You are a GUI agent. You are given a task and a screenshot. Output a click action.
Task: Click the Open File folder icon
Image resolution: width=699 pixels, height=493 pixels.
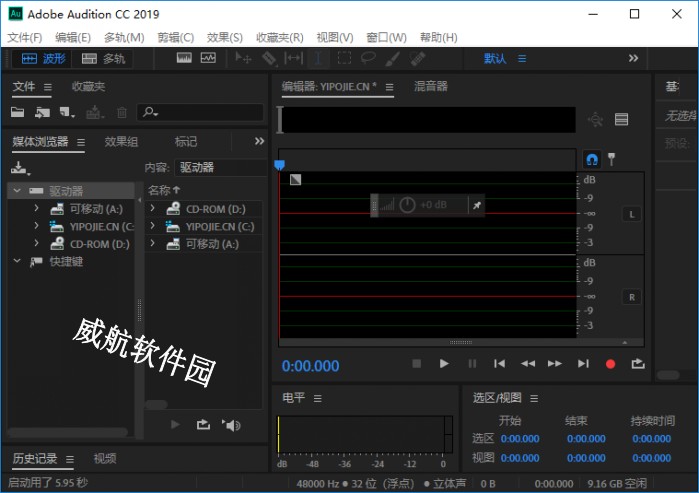click(17, 112)
